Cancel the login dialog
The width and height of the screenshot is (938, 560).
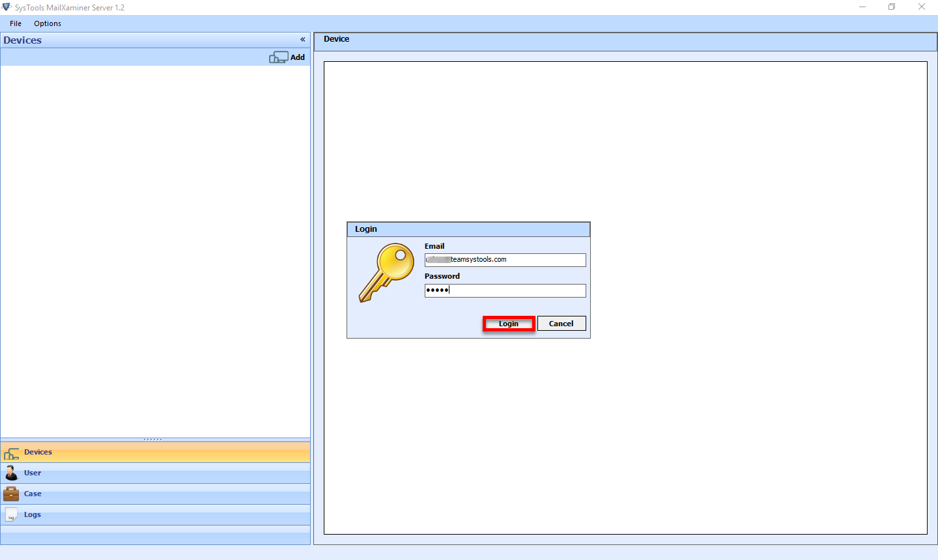tap(561, 324)
